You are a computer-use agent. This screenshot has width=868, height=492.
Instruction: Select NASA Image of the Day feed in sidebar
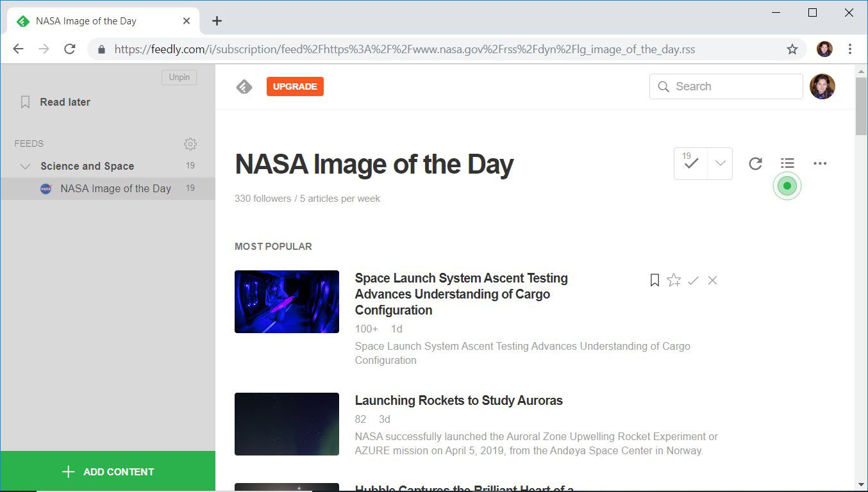tap(115, 188)
